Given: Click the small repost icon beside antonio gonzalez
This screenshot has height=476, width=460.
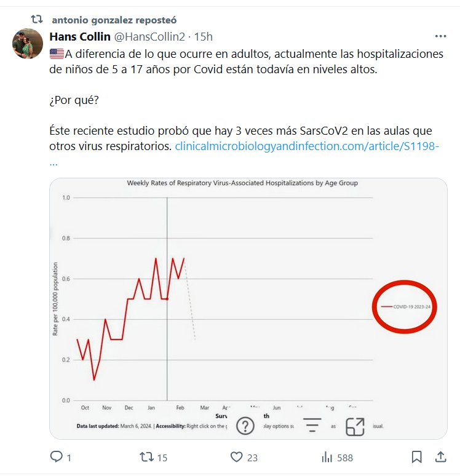Looking at the screenshot, I should [x=37, y=19].
